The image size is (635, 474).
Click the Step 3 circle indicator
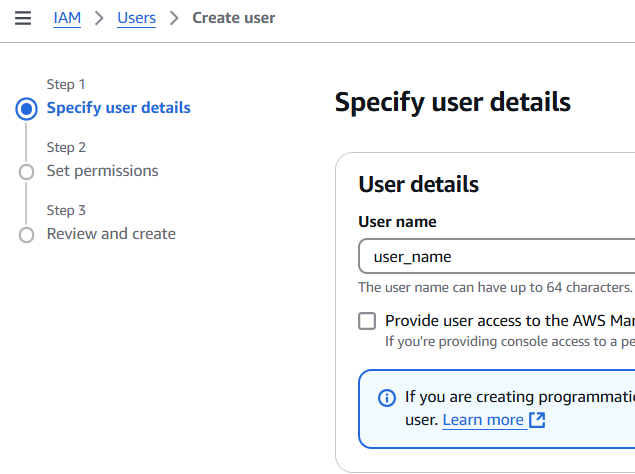[x=27, y=235]
